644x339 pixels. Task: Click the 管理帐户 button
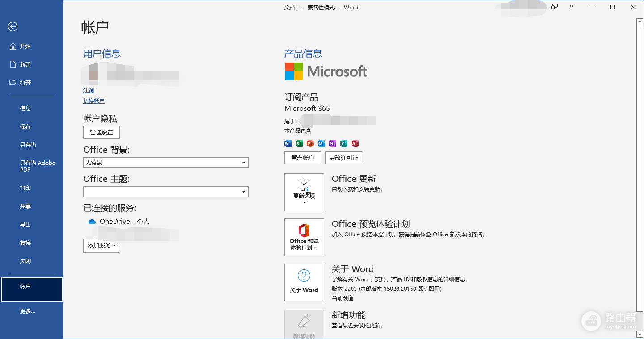click(303, 158)
